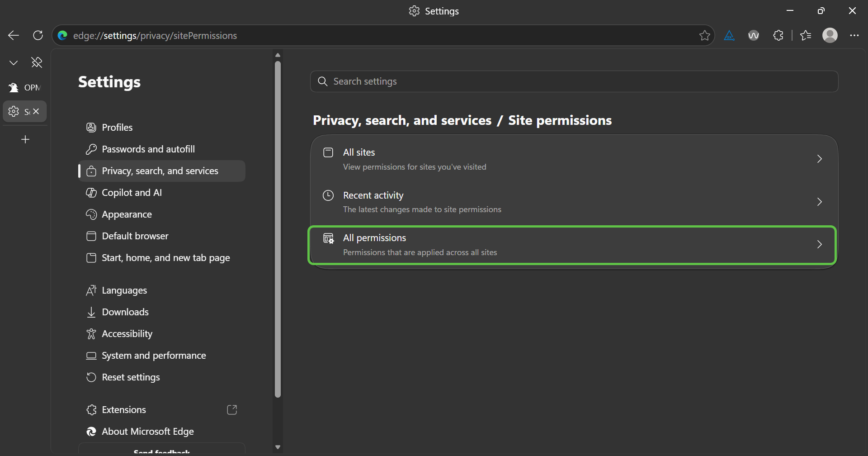Click the Edge logo in address bar
868x456 pixels.
pyautogui.click(x=62, y=35)
